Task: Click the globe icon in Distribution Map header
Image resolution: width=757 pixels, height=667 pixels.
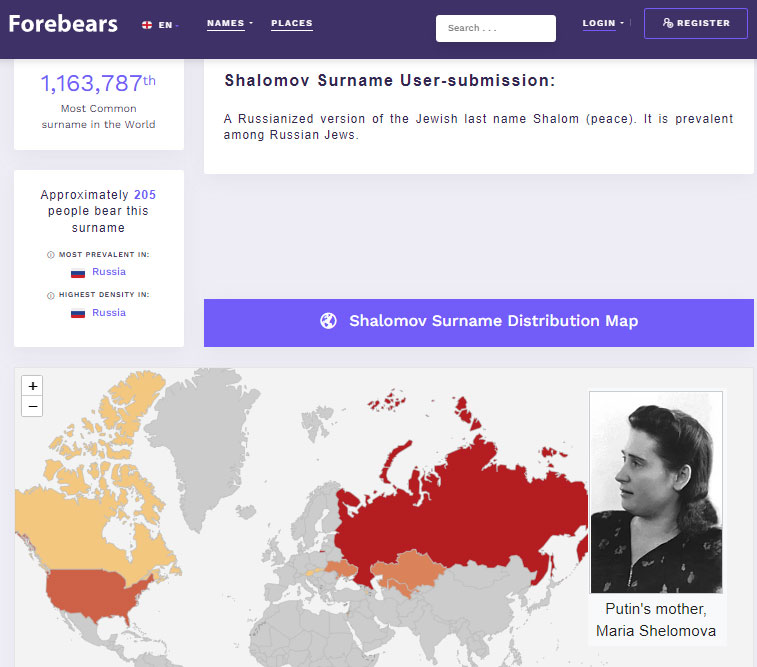Action: pos(328,321)
